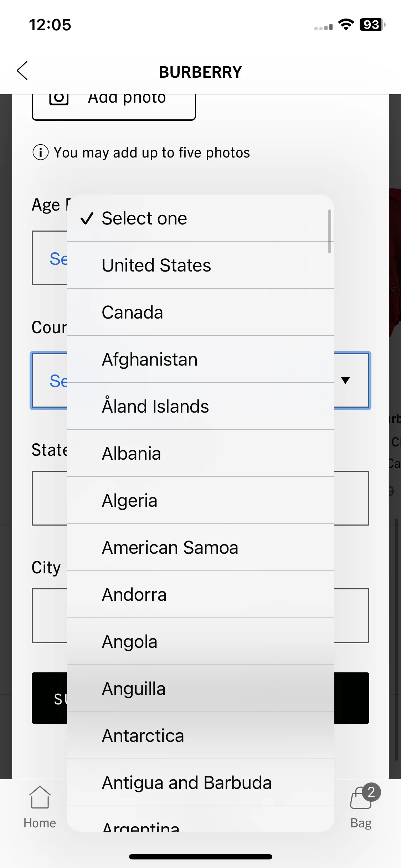
Task: Tap the back arrow icon
Action: [x=22, y=71]
